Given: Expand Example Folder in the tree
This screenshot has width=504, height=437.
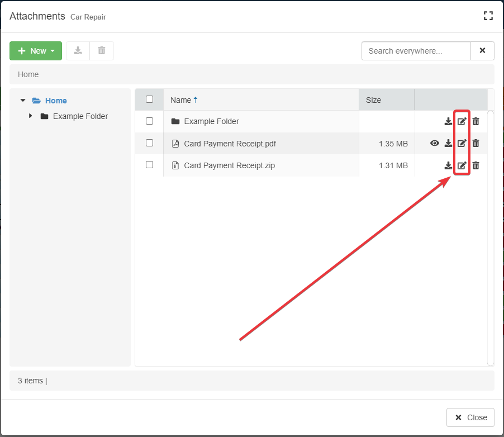Looking at the screenshot, I should (31, 116).
